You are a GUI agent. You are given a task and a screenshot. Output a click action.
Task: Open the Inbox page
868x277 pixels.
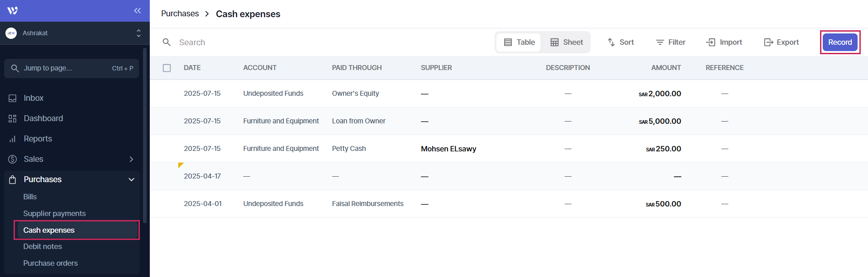point(33,98)
